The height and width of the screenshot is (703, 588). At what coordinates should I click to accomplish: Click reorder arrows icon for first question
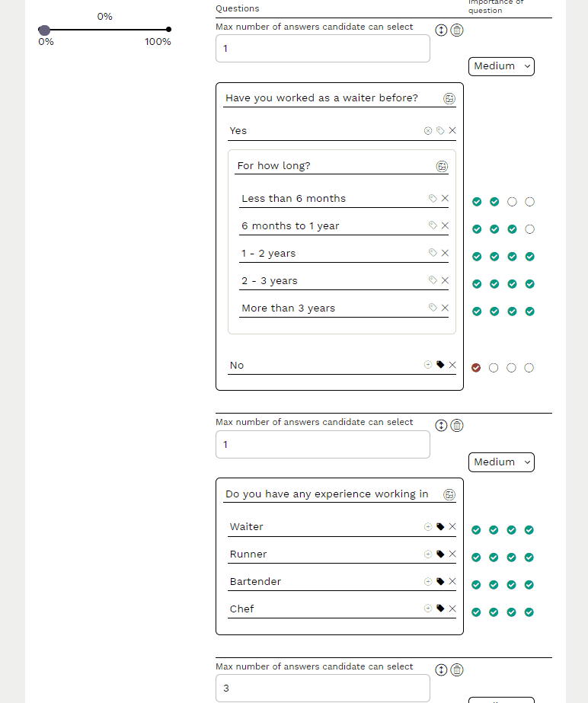[x=441, y=30]
